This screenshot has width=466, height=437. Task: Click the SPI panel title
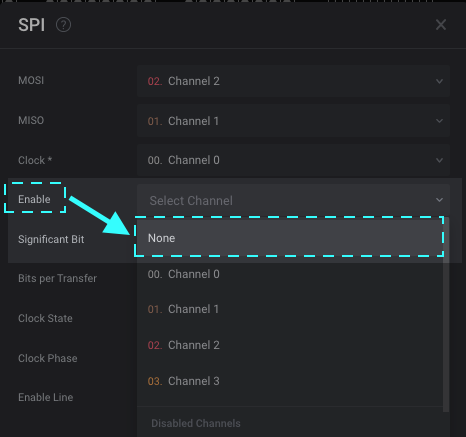31,25
